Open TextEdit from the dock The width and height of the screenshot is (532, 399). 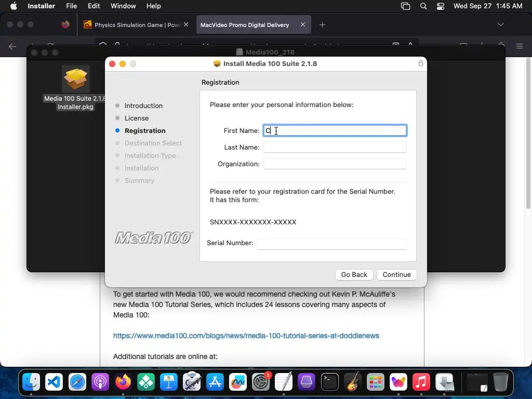pos(284,382)
